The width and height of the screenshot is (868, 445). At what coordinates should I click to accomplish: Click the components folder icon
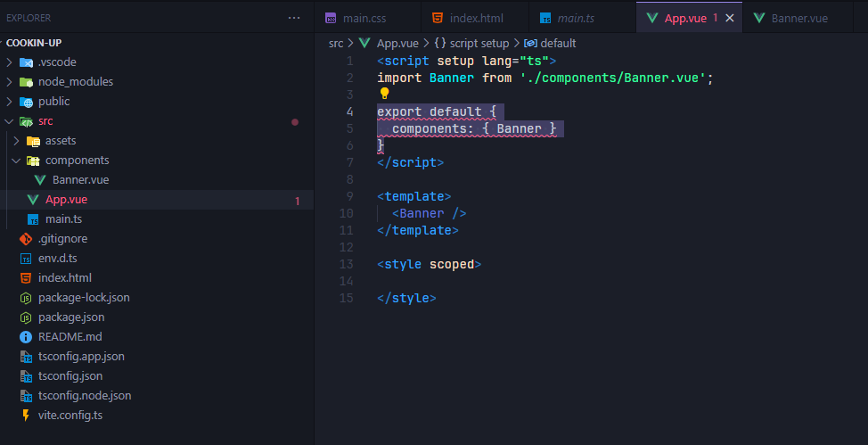[33, 161]
